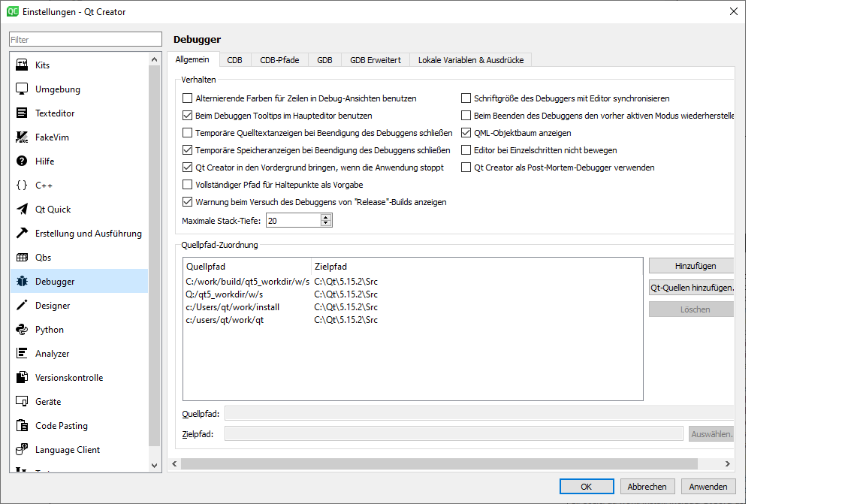Viewport: 863px width, 504px height.
Task: Select the c:/Users/qt/work/install mapping row
Action: [413, 307]
